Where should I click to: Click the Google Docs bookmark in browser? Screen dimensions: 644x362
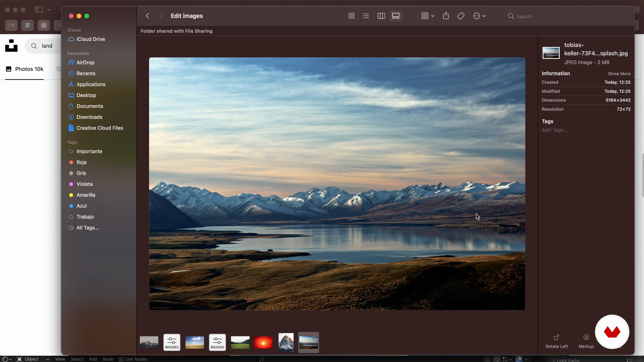[28, 25]
